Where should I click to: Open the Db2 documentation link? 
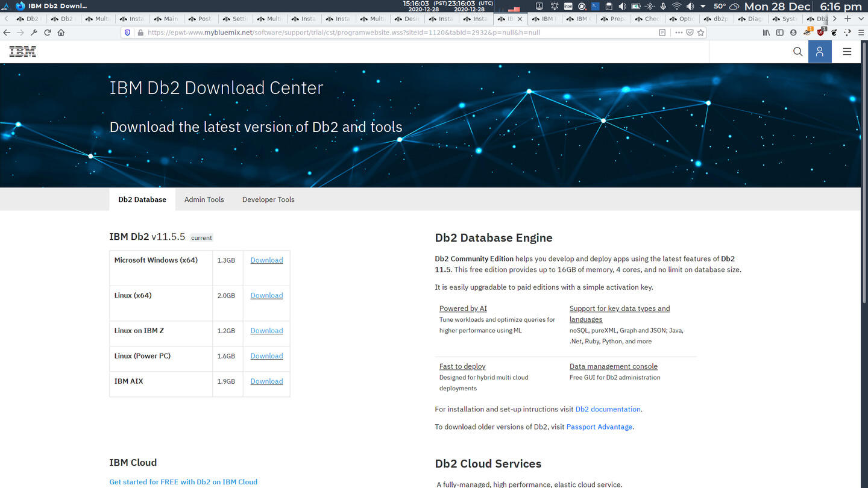click(x=608, y=409)
